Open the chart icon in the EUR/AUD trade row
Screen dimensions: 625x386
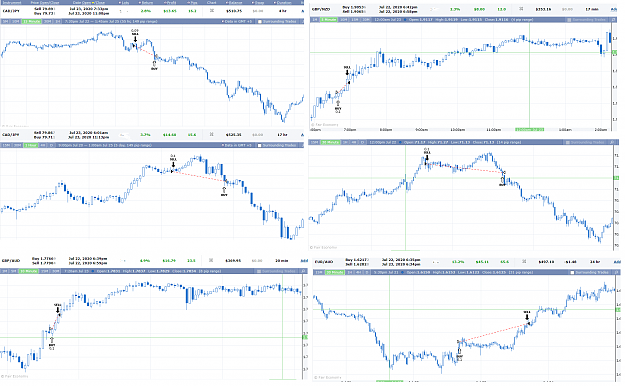524,261
